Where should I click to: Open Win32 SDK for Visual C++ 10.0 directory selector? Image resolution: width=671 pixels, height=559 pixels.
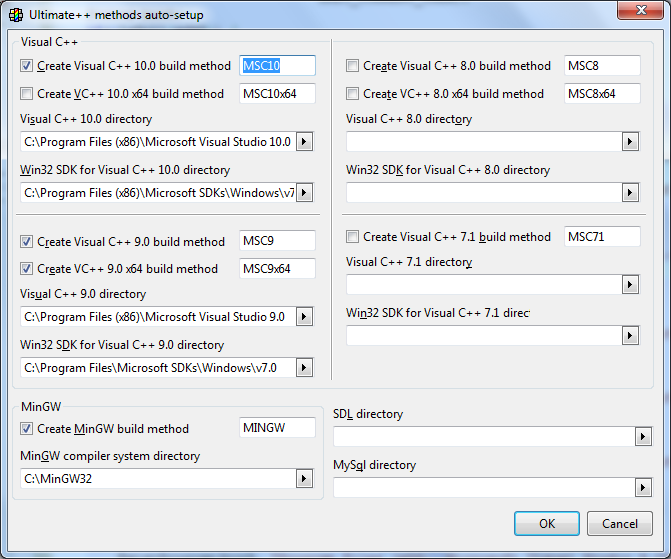[305, 193]
